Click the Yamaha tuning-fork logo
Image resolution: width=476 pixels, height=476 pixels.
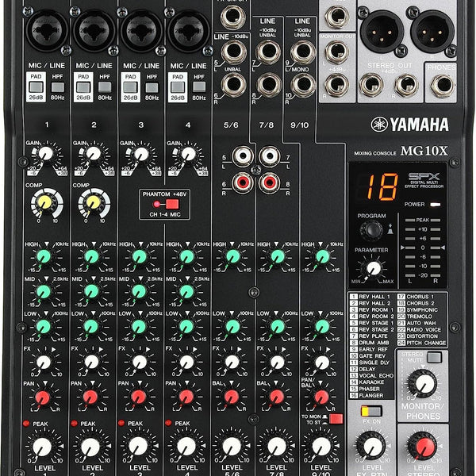[x=379, y=125]
